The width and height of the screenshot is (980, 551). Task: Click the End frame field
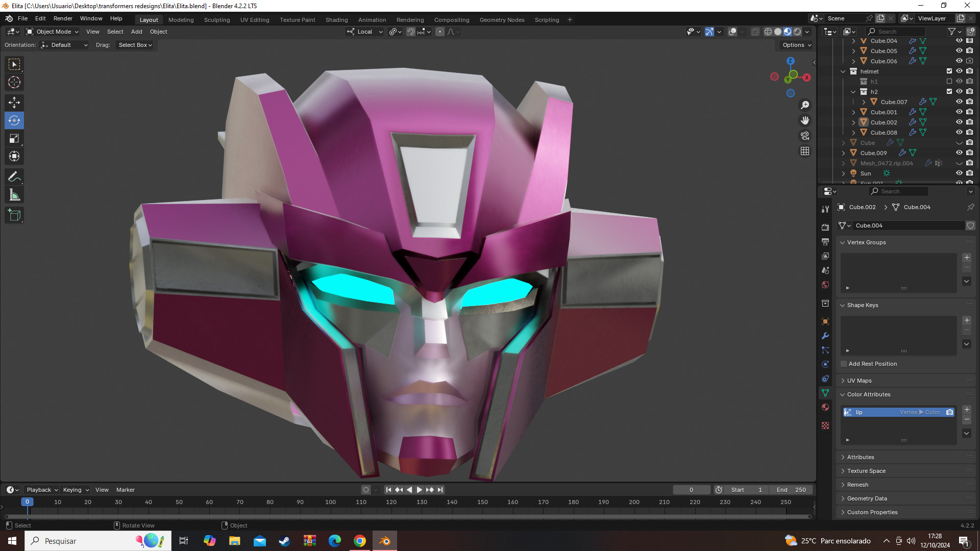tap(791, 490)
